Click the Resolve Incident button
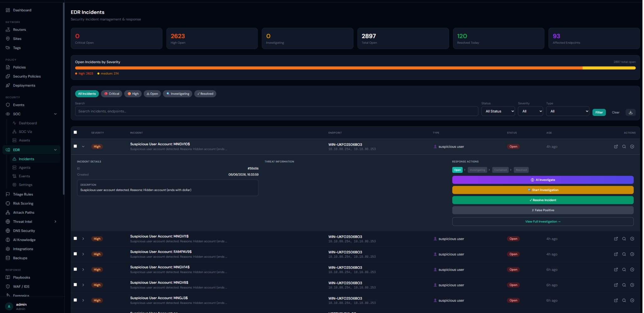This screenshot has height=313, width=644. (543, 200)
